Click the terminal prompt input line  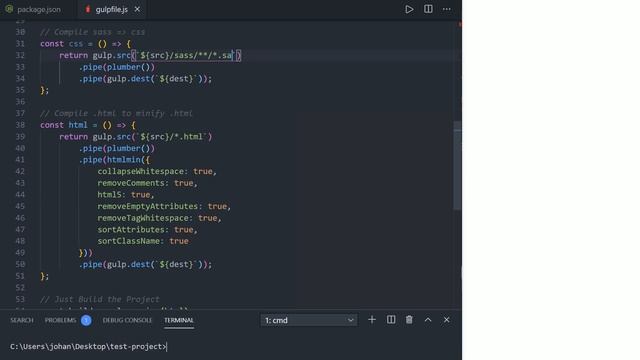coord(89,347)
